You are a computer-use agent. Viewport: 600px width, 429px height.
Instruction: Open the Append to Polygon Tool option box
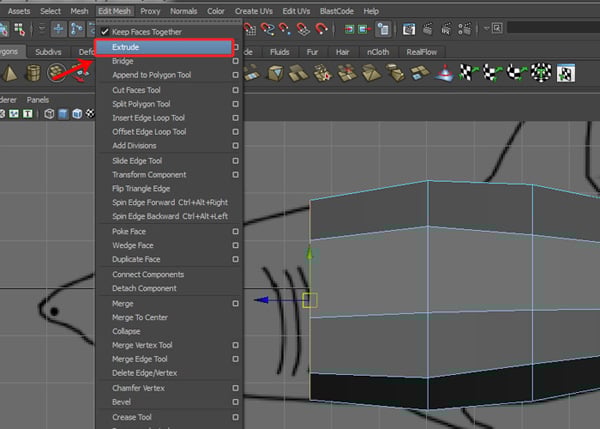pyautogui.click(x=235, y=75)
